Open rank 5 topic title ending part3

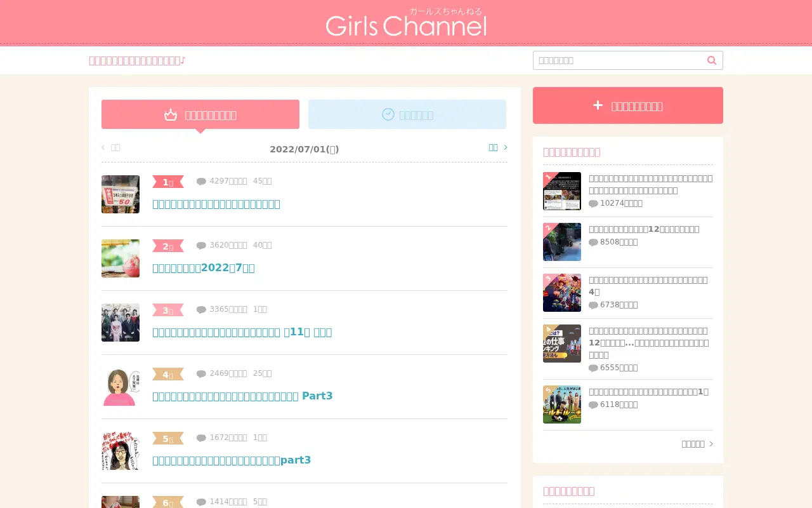(x=232, y=460)
